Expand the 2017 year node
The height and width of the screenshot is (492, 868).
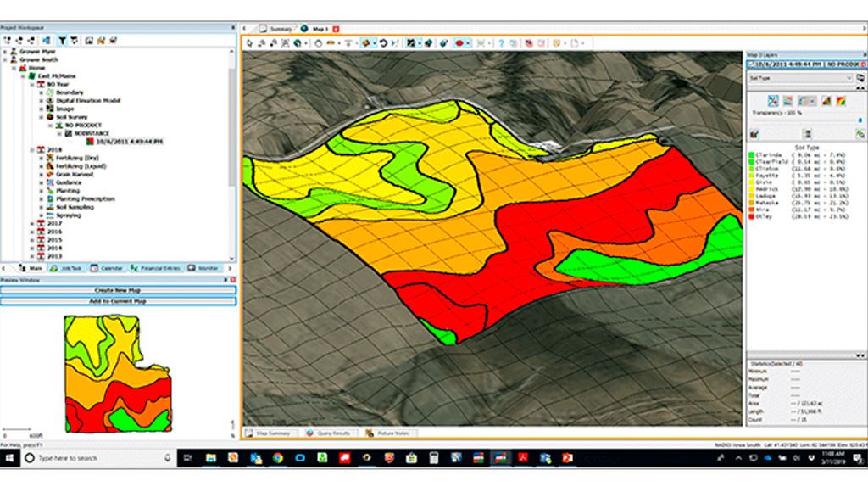31,224
